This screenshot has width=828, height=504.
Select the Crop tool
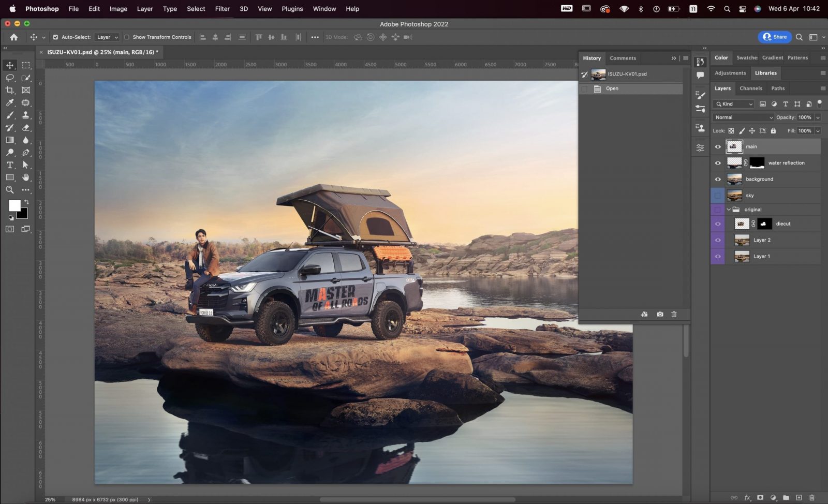[x=10, y=90]
